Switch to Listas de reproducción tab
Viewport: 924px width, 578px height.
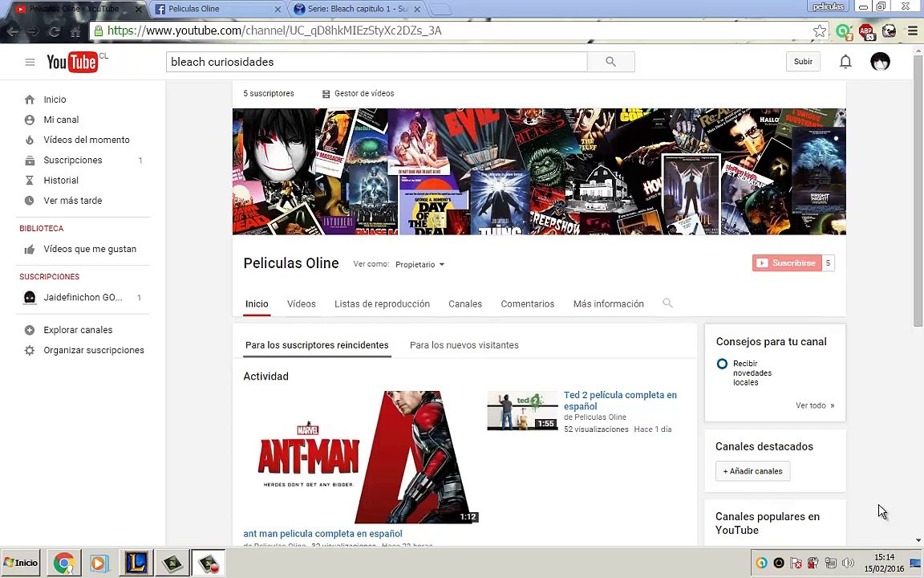pyautogui.click(x=382, y=304)
